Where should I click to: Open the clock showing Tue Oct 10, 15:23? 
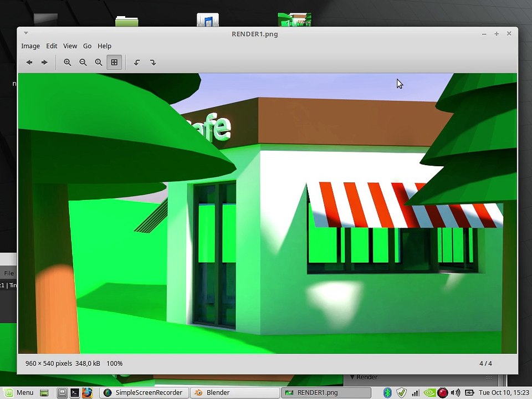point(504,393)
